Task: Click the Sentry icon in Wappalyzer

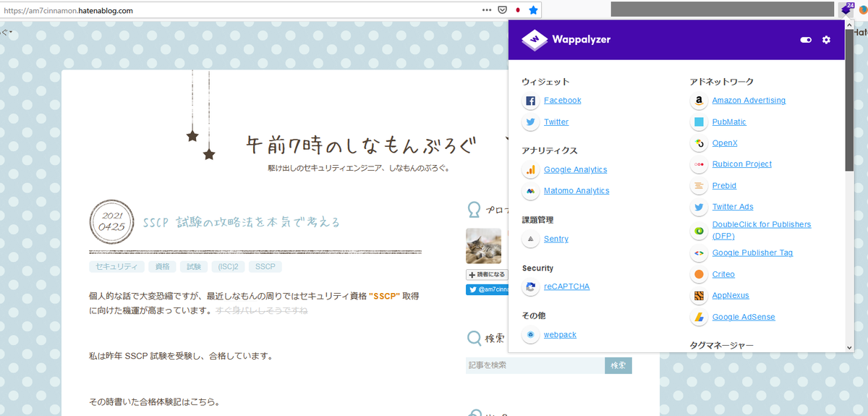Action: [x=530, y=239]
